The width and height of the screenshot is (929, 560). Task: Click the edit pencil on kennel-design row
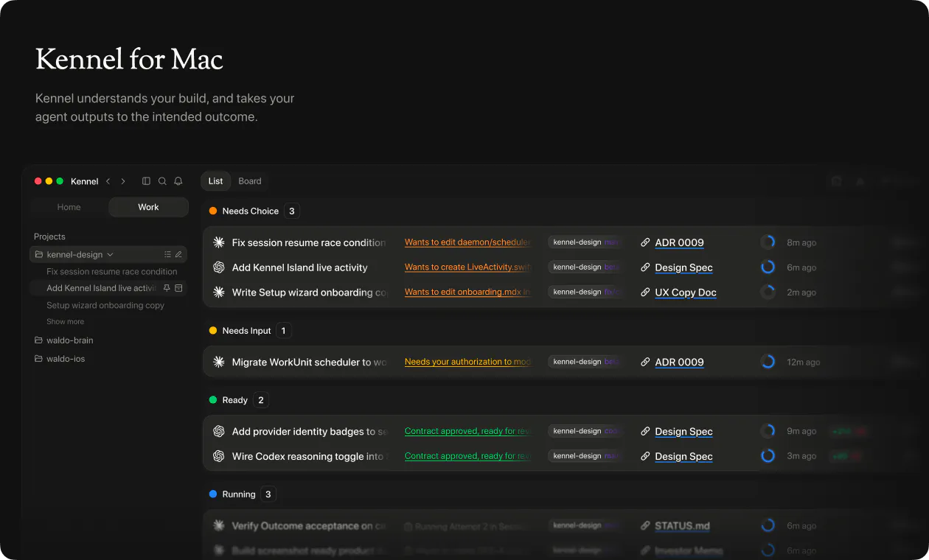pos(178,254)
